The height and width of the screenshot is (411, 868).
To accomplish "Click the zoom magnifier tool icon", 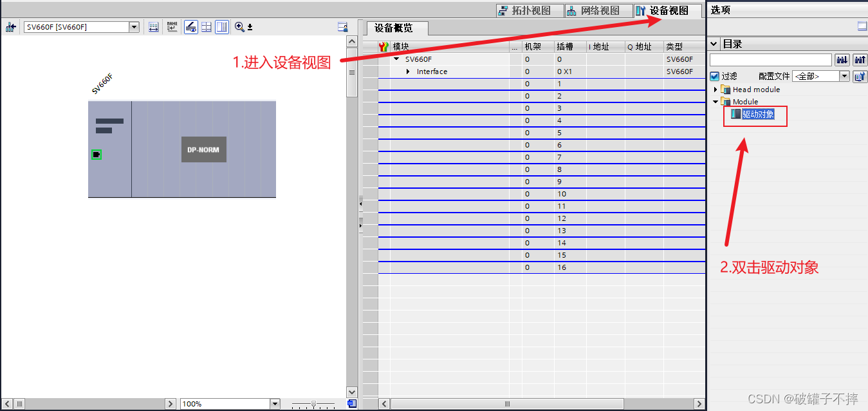I will [239, 27].
